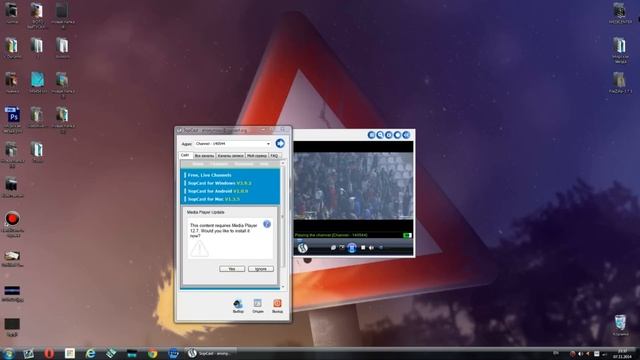Viewport: 640px width, 360px height.
Task: Click the rightmost round icon in player top toolbar
Action: pos(406,135)
